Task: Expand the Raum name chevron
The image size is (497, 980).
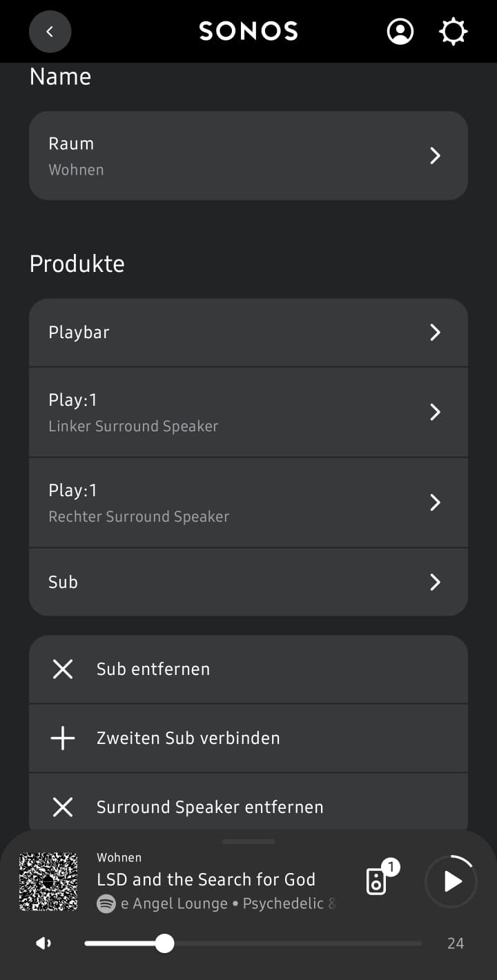Action: tap(435, 156)
